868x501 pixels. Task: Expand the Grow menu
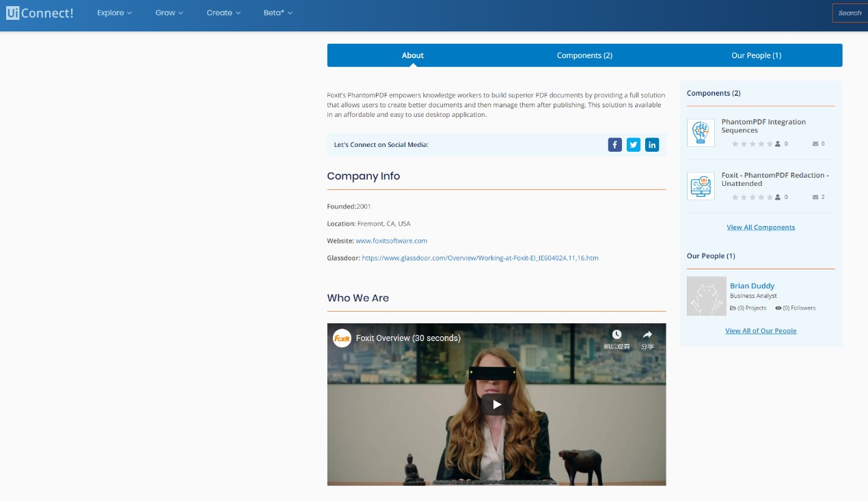pyautogui.click(x=169, y=13)
